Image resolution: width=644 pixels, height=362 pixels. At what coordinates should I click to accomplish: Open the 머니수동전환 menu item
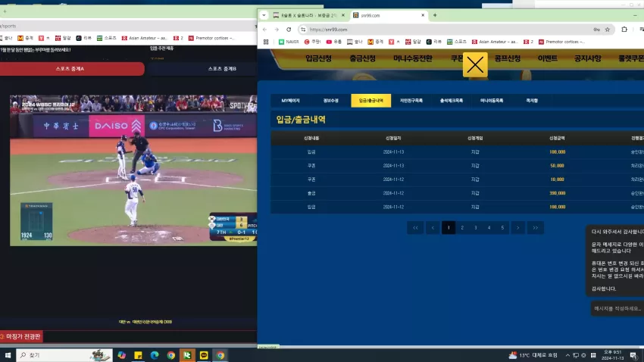tap(412, 58)
